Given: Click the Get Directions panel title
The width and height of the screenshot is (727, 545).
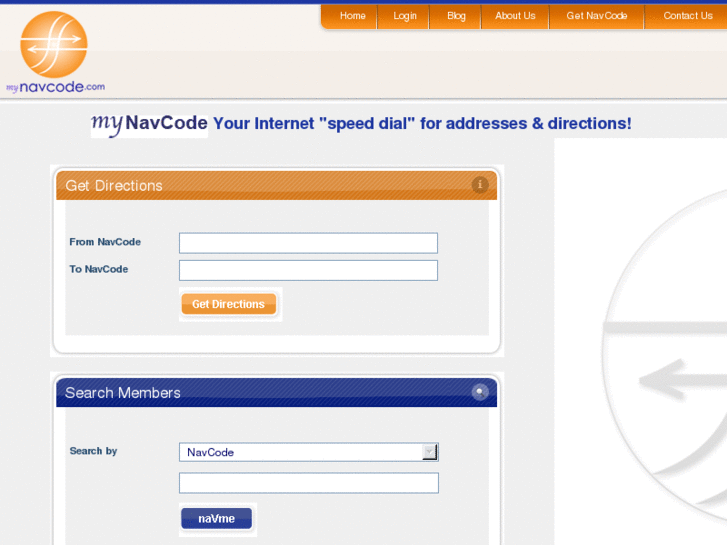Looking at the screenshot, I should coord(114,186).
